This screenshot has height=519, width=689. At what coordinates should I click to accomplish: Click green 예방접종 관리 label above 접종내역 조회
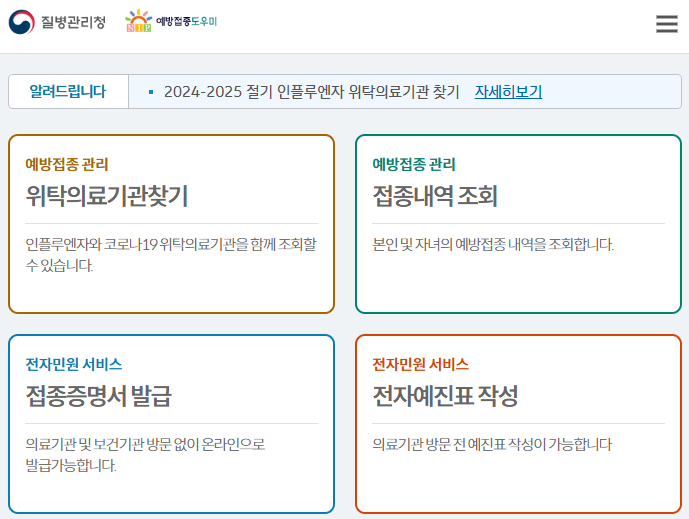[413, 164]
